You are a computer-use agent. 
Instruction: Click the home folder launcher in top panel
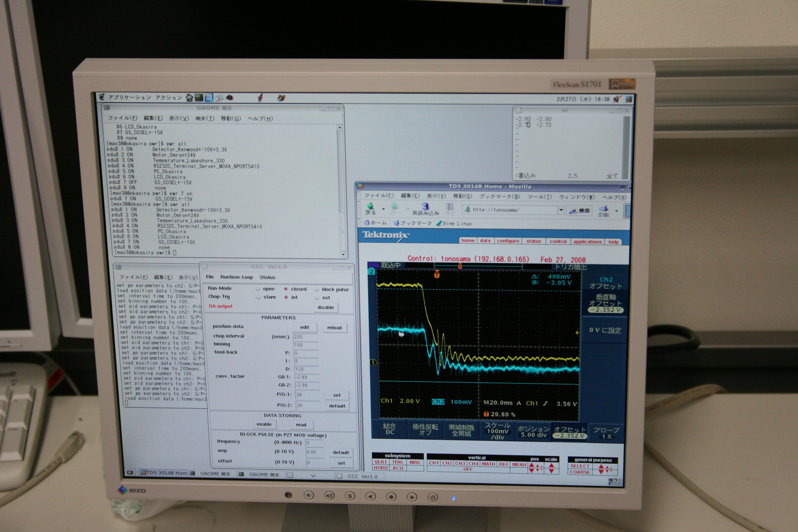click(190, 98)
